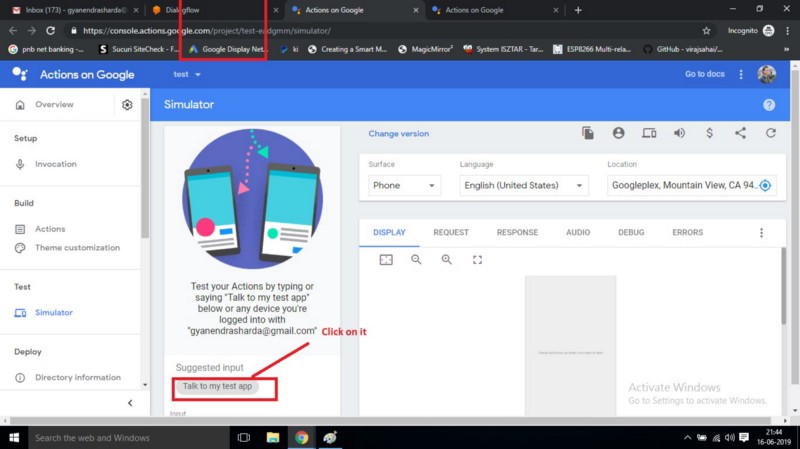Click the taskbar volume icon
The image size is (800, 449).
click(730, 438)
